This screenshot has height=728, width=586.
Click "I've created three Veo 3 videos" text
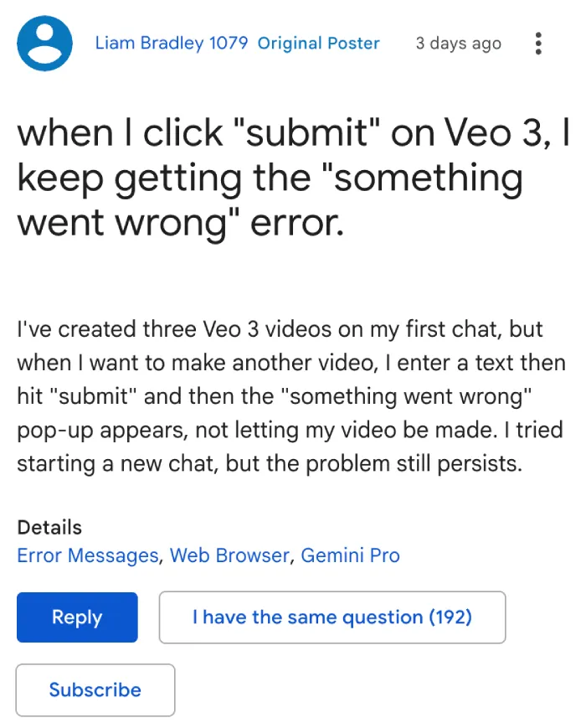[174, 329]
